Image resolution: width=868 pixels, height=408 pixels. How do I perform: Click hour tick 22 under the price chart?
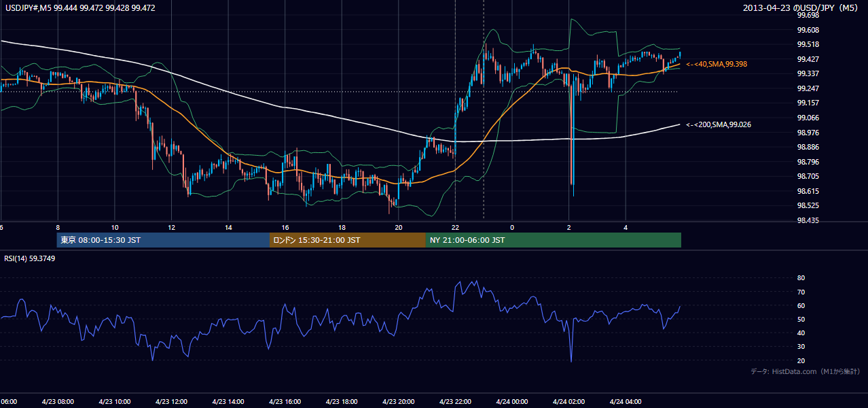(x=455, y=228)
